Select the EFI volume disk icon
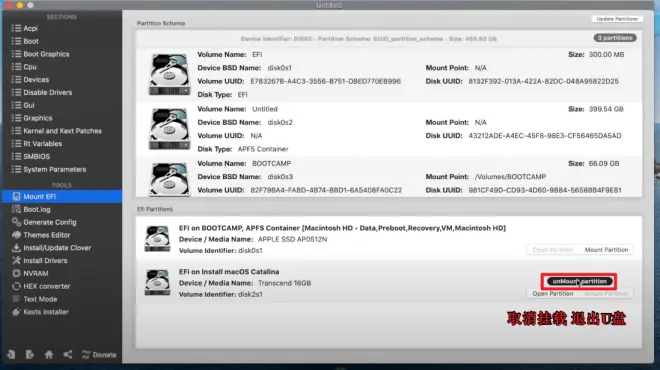 (169, 74)
